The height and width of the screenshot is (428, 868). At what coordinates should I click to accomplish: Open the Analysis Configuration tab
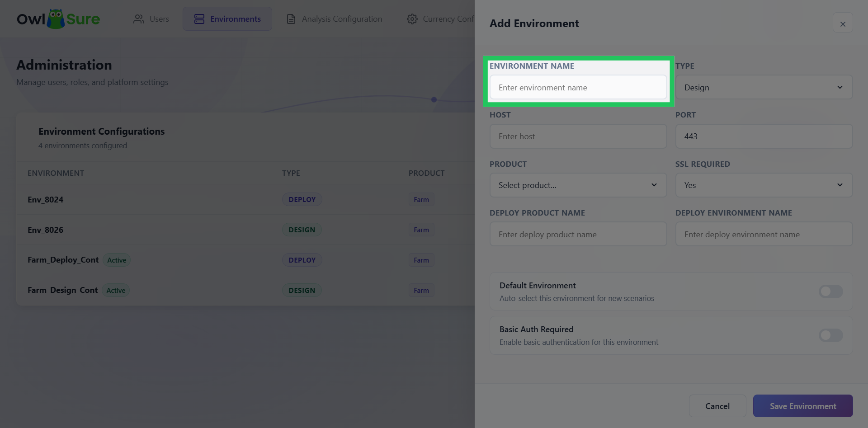335,19
